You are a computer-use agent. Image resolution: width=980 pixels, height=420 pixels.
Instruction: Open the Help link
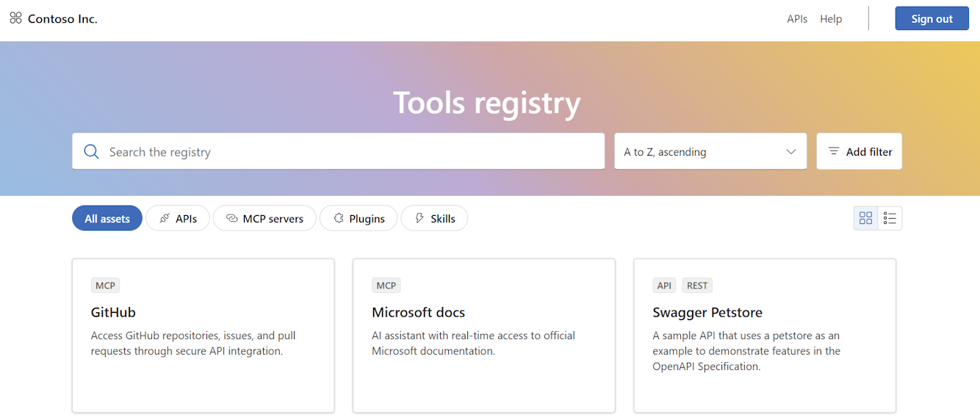831,19
